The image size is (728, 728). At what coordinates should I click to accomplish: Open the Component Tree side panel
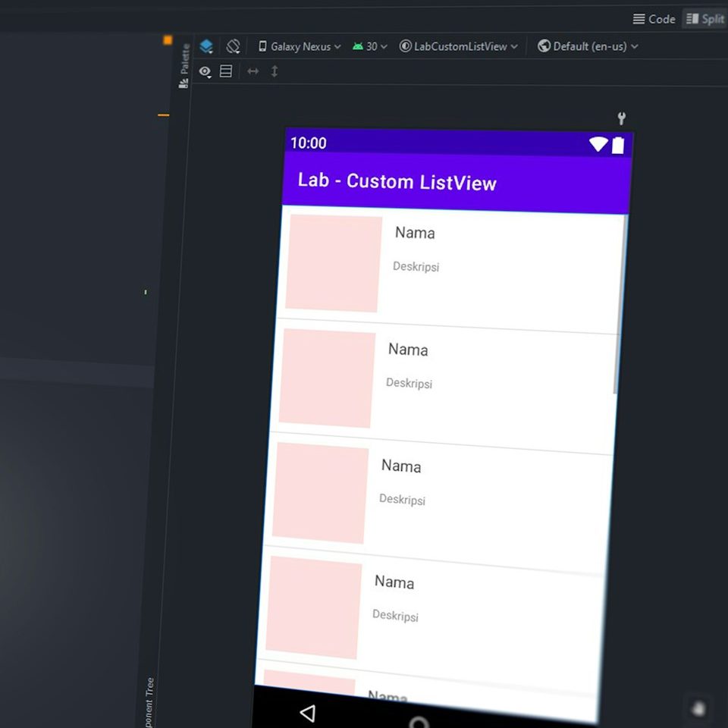click(149, 701)
